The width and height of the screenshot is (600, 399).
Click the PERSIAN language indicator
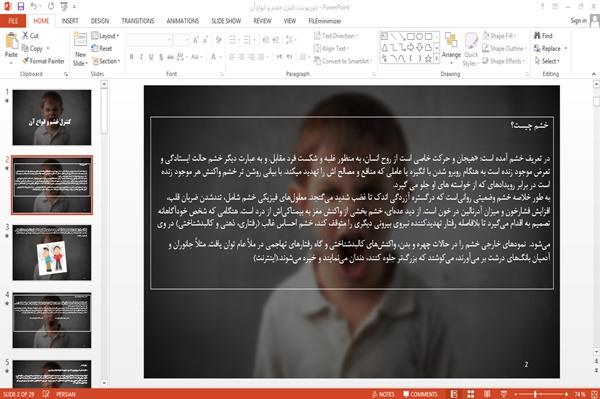coord(66,394)
